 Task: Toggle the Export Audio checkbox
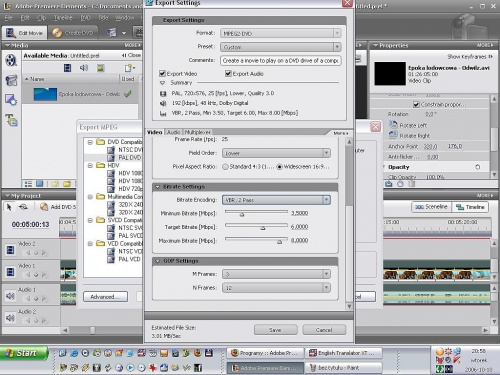click(228, 73)
